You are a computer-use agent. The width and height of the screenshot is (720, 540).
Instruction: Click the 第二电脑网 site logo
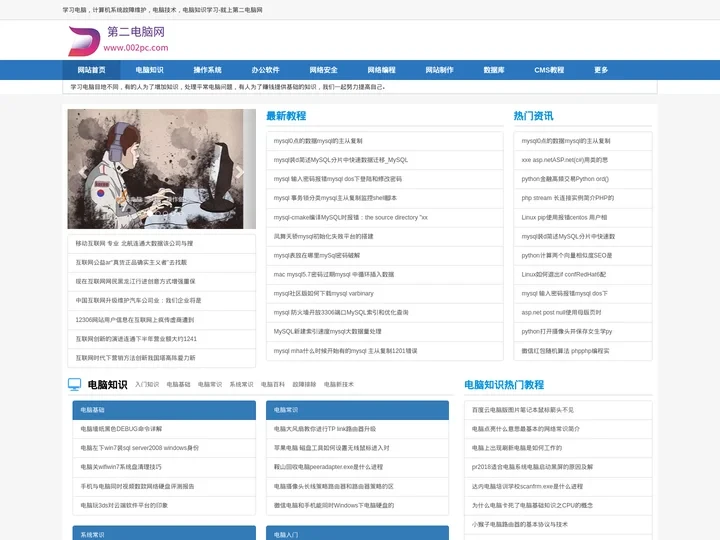[x=118, y=40]
